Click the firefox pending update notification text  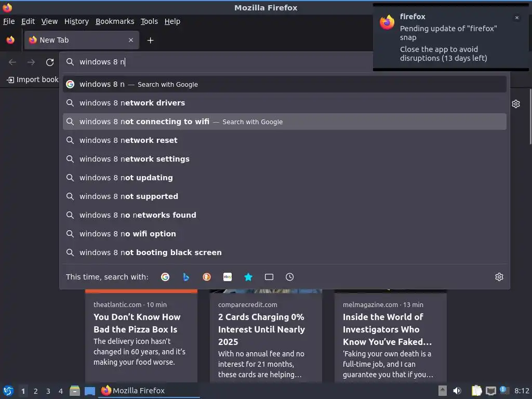[448, 43]
